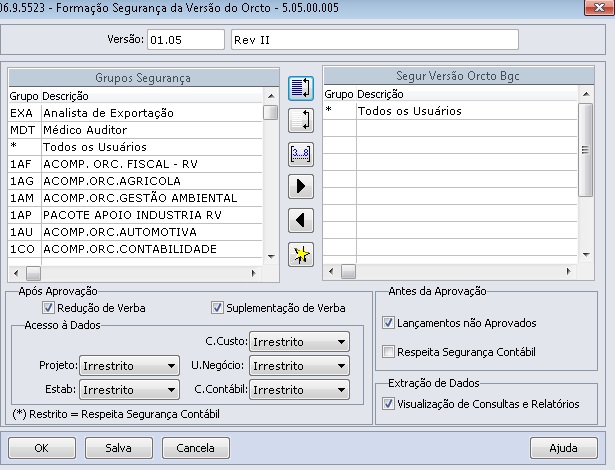Screen dimensions: 615x470
Task: Click Grupo column header in Segur Versão list
Action: click(339, 94)
